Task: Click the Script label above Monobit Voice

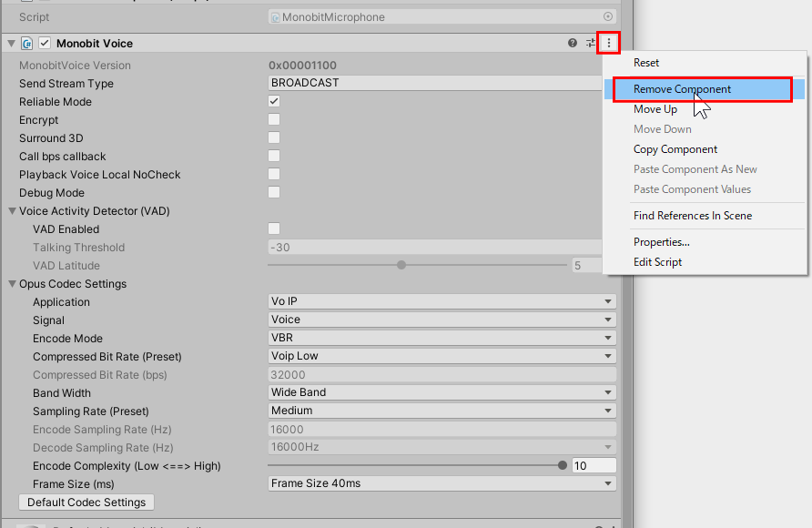Action: 35,17
